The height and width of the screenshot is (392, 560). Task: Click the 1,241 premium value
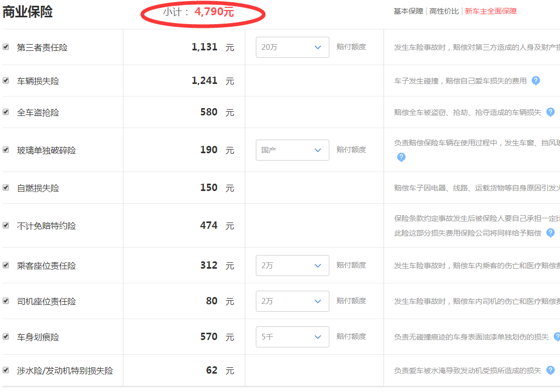(x=204, y=80)
